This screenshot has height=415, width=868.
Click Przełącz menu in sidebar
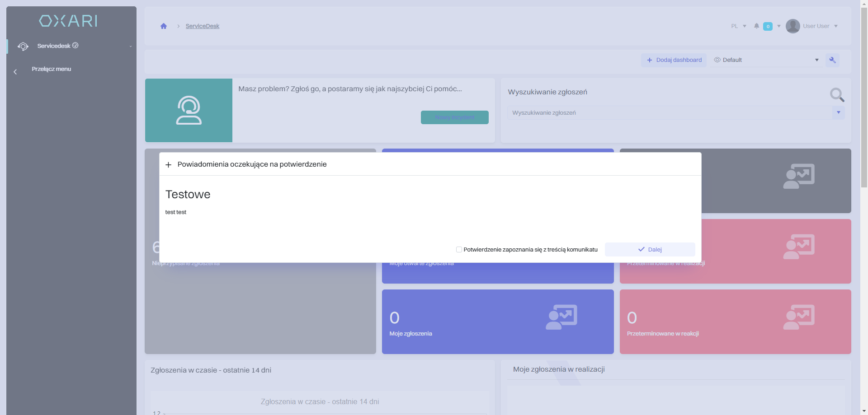tap(51, 69)
